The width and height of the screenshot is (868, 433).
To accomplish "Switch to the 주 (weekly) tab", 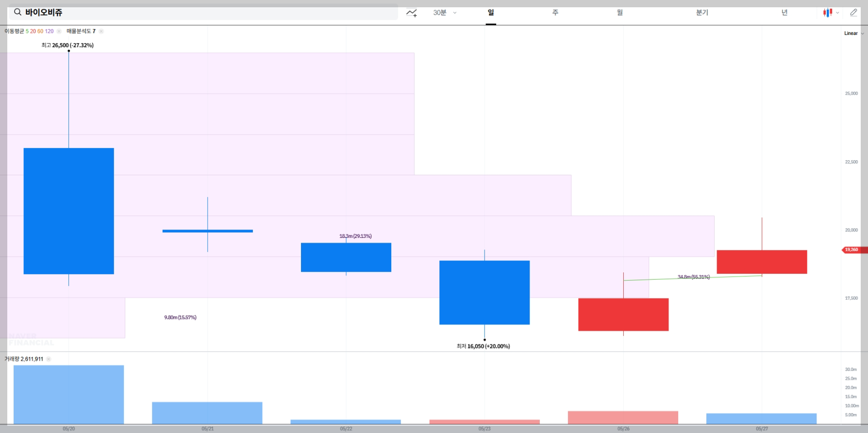I will [x=555, y=13].
